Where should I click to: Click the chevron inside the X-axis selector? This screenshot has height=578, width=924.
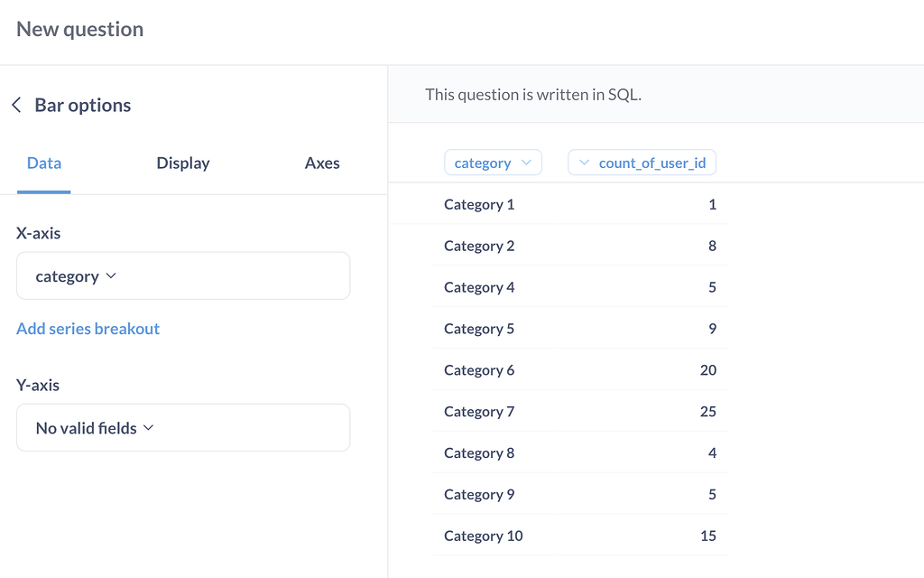(x=110, y=276)
